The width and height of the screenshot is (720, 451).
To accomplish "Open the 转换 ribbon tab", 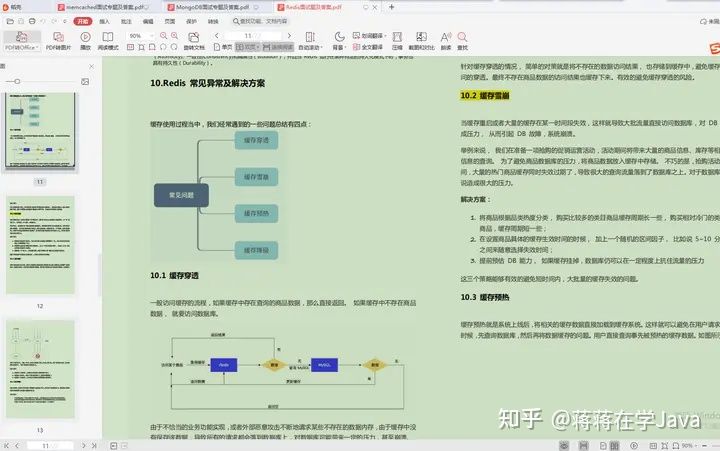I will (x=213, y=21).
